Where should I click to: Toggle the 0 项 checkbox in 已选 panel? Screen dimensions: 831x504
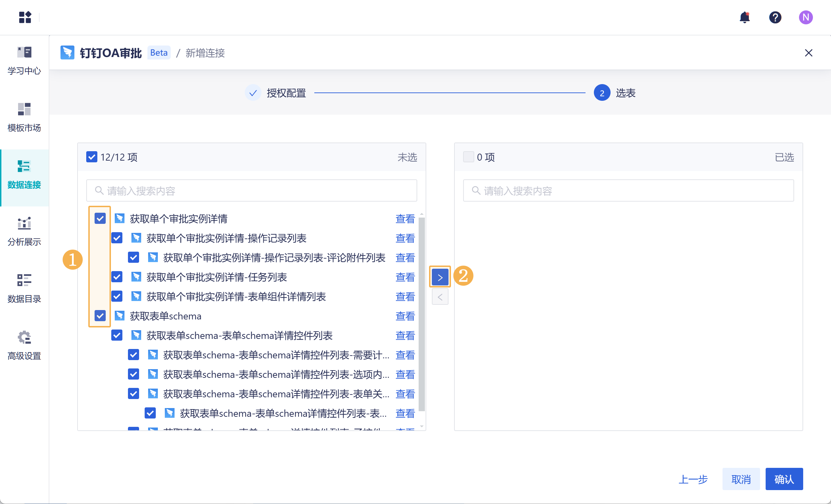tap(468, 157)
